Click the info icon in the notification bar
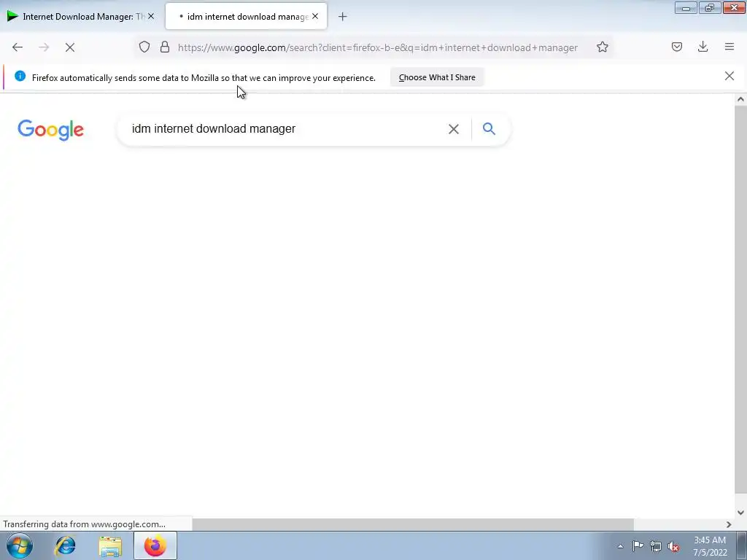 (x=20, y=76)
